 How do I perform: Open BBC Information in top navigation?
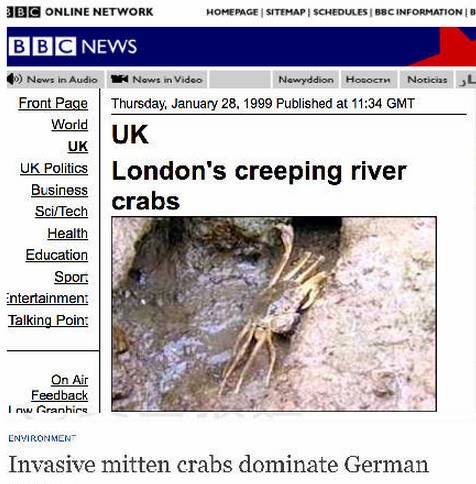[x=418, y=12]
